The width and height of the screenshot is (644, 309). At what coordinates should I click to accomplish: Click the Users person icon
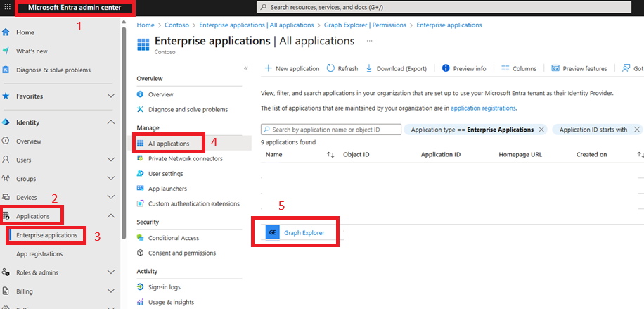tap(6, 160)
